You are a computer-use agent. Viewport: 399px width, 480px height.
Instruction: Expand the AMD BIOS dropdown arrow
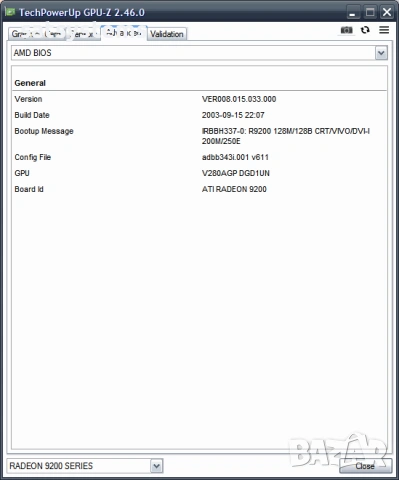coord(381,53)
